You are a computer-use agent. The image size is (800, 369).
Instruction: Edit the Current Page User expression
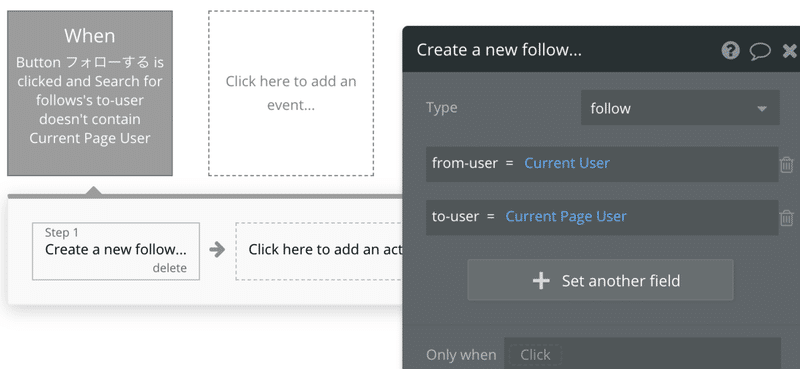566,216
